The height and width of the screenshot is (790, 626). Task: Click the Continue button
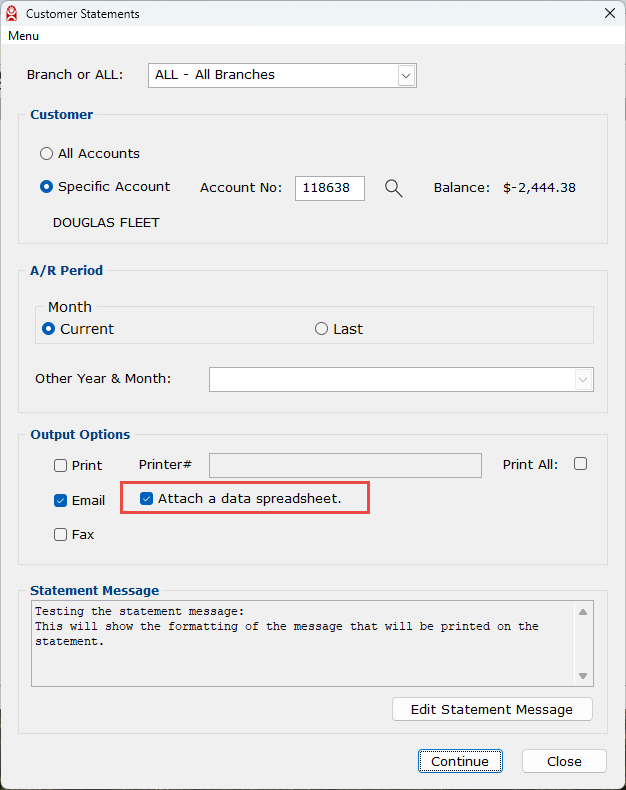pyautogui.click(x=460, y=761)
